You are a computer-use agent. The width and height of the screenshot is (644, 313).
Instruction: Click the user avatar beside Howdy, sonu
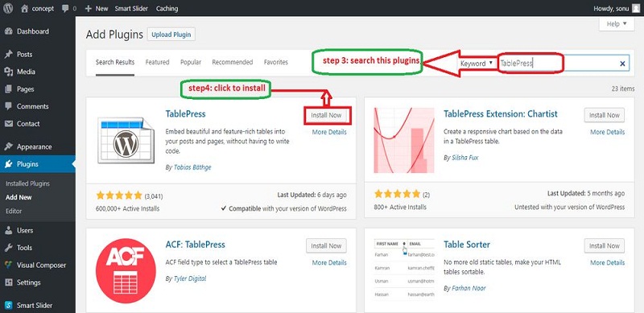636,8
